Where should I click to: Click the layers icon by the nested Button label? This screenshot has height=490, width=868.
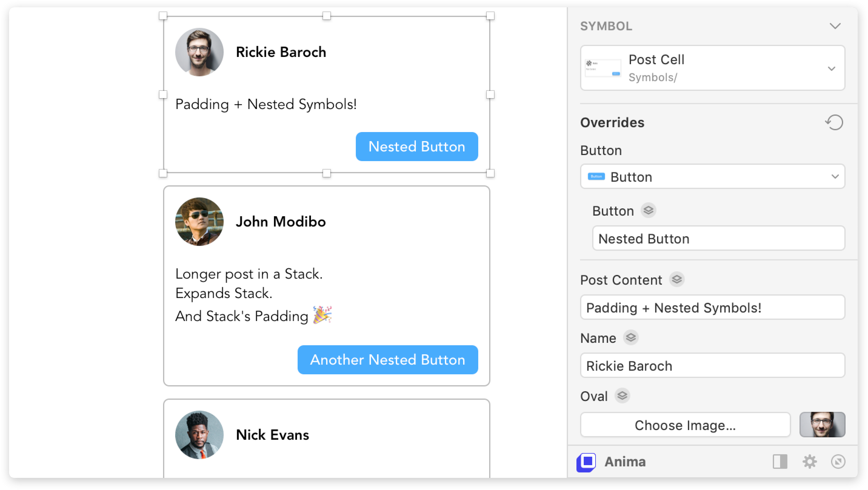(648, 211)
